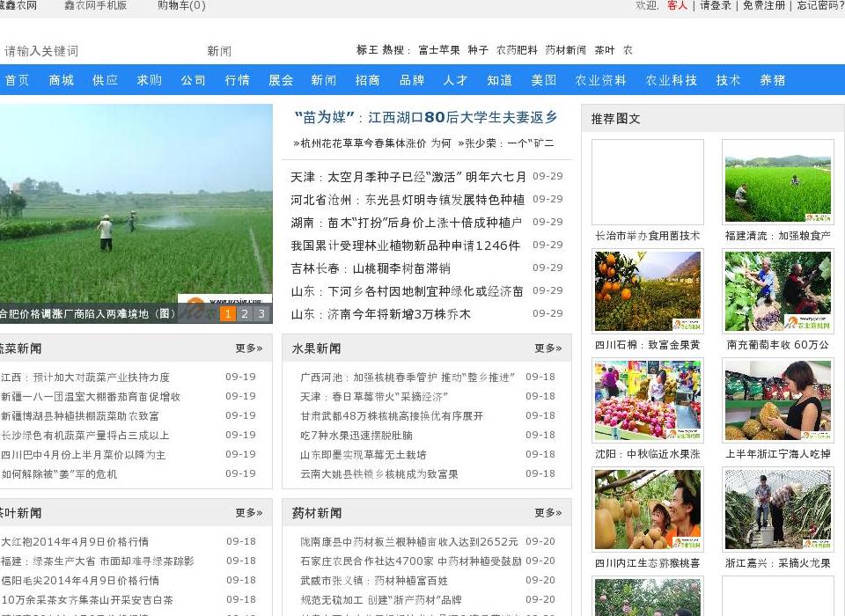Screen dimensions: 845x616
Task: Open news 天津：太空月季种子已经激活
Action: (x=408, y=177)
